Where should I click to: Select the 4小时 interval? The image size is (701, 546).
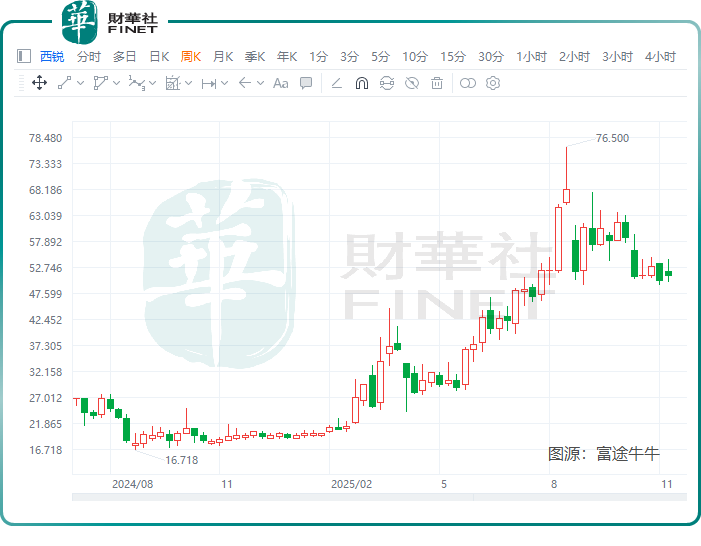660,57
